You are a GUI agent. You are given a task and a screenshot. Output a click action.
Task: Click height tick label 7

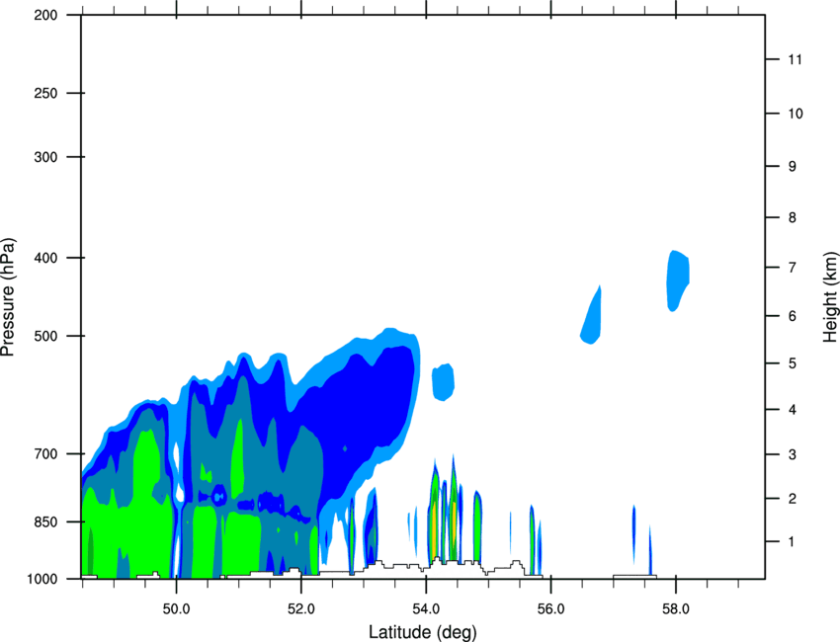coord(793,268)
